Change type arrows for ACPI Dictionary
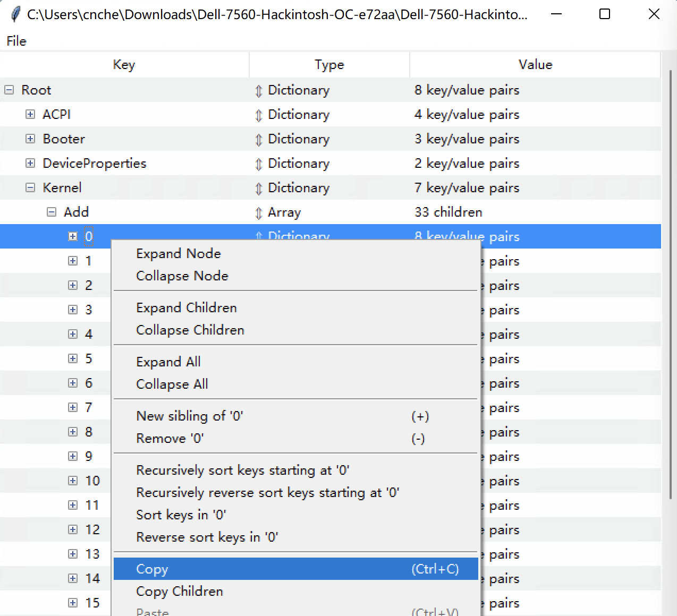 click(x=259, y=115)
